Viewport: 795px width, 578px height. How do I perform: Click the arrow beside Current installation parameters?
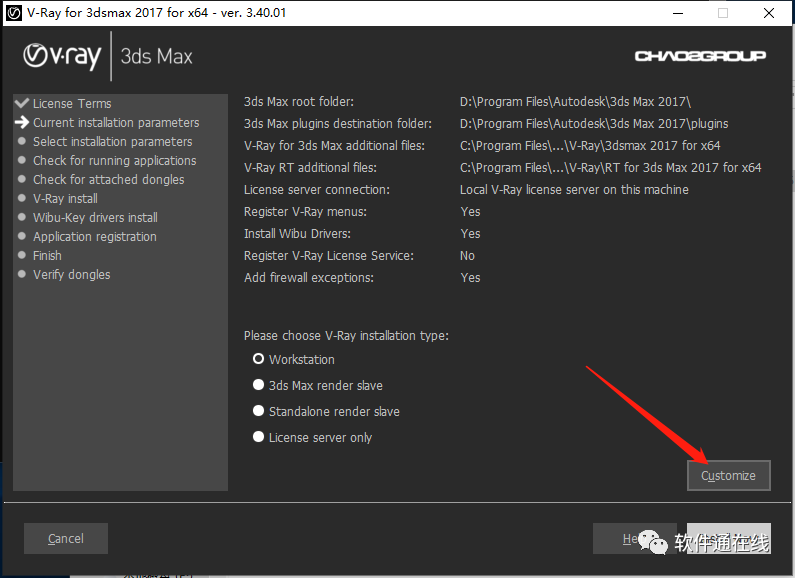pos(22,122)
